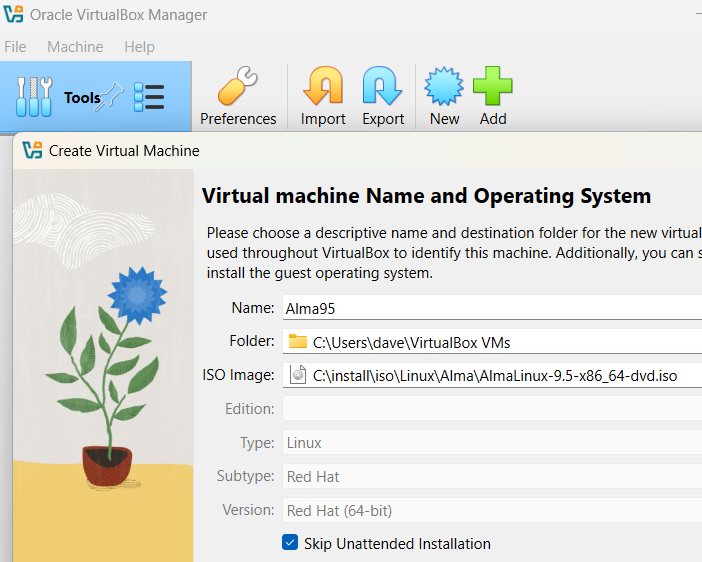Screen dimensions: 702x562
Task: Click the empty Edition field
Action: 492,409
